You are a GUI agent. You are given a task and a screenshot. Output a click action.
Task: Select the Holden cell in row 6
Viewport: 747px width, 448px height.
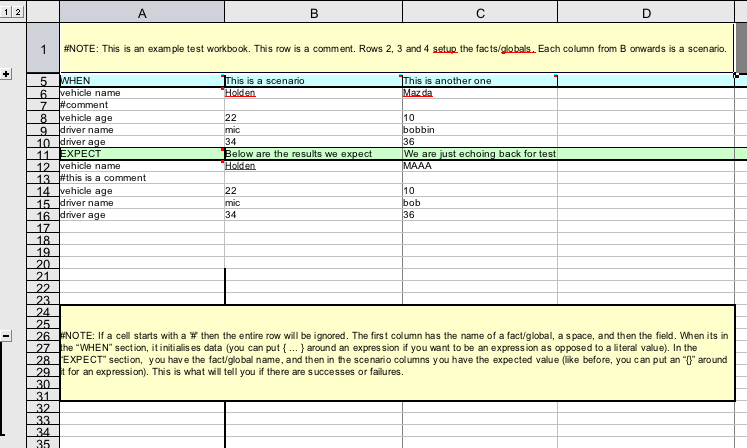click(x=313, y=93)
